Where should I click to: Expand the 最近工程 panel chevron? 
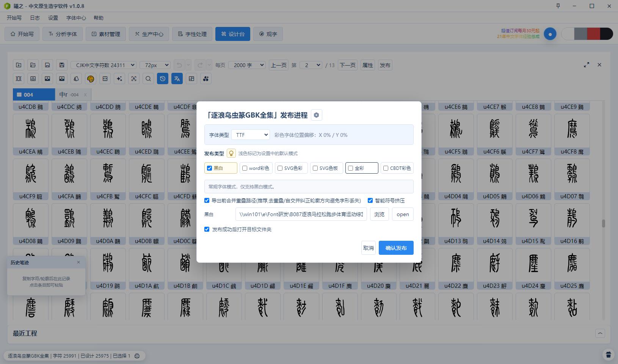[x=600, y=333]
